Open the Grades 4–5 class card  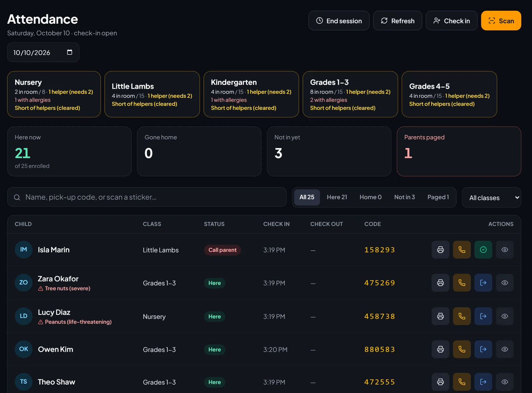click(449, 94)
